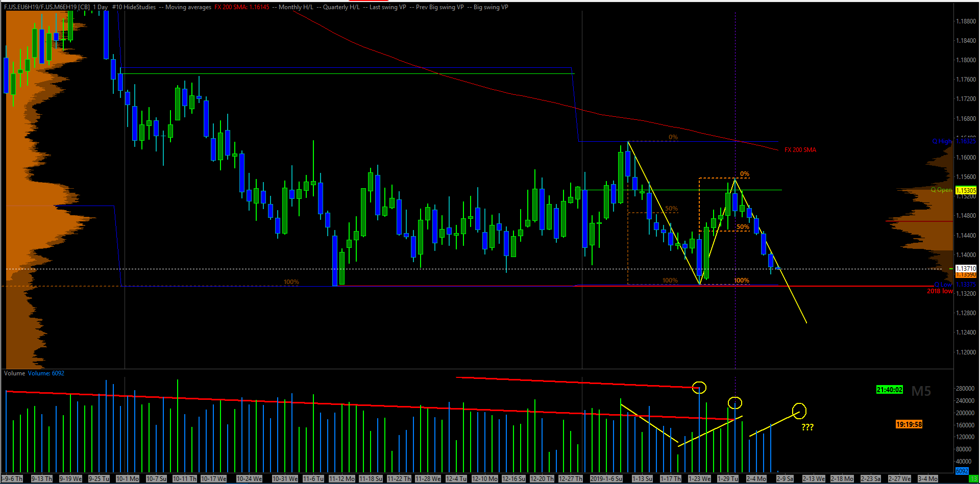
Task: Click the orange '0%' retracement label at swing top
Action: [745, 174]
